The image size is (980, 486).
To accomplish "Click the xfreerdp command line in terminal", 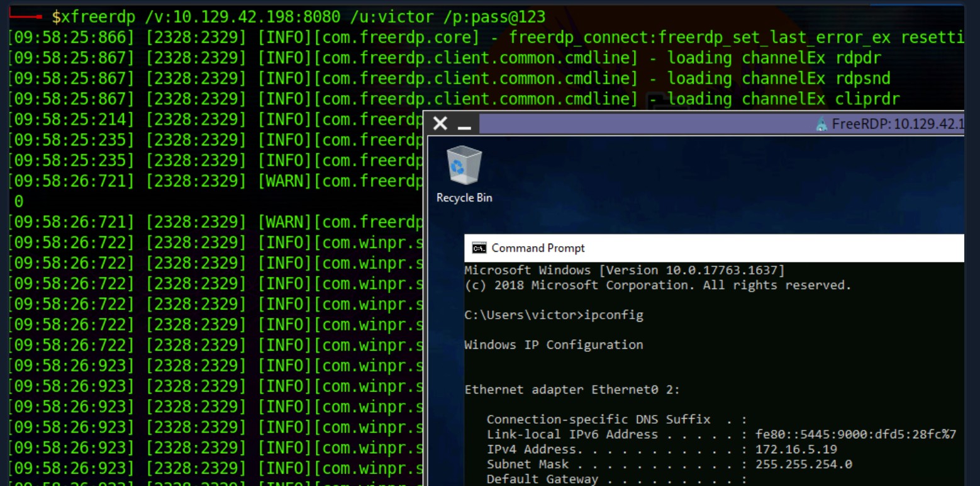I will [x=299, y=17].
